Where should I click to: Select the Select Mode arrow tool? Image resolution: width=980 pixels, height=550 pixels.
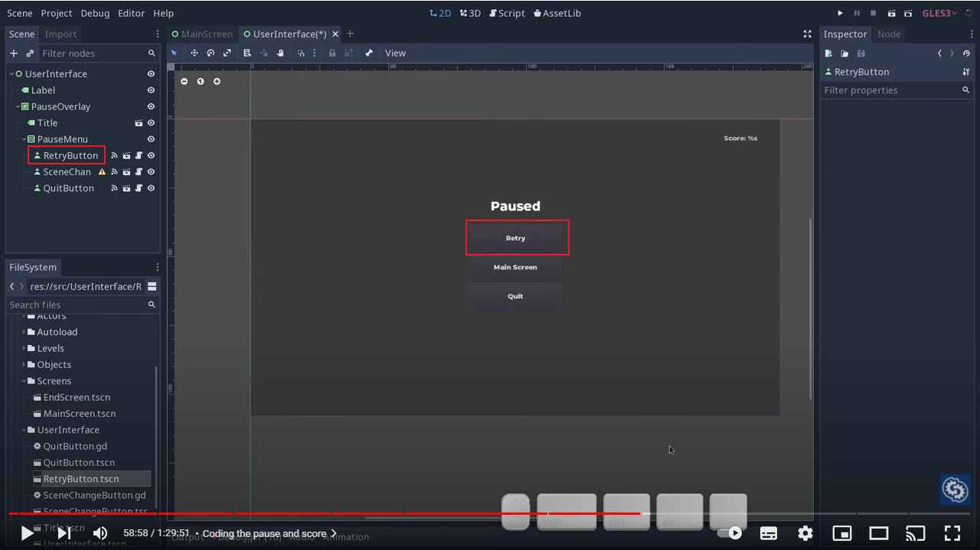(174, 53)
